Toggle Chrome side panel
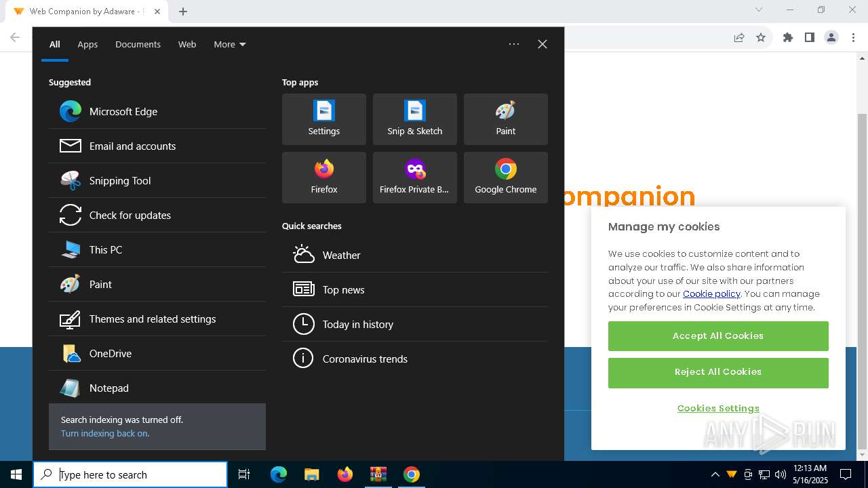The height and width of the screenshot is (488, 868). click(810, 37)
